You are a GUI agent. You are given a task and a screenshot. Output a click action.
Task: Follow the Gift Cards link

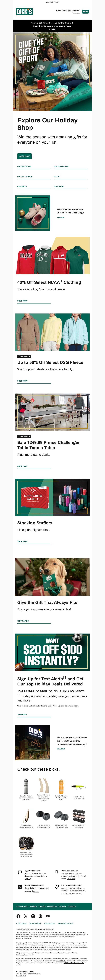[23, 621]
